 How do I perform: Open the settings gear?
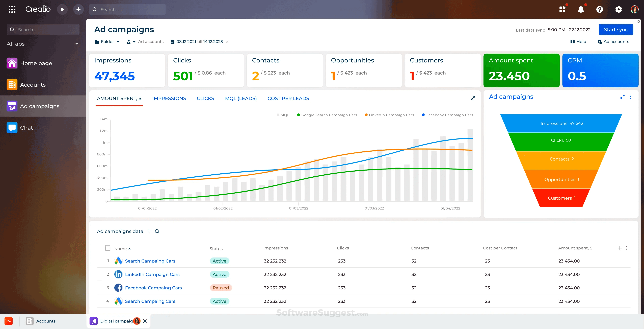tap(619, 9)
